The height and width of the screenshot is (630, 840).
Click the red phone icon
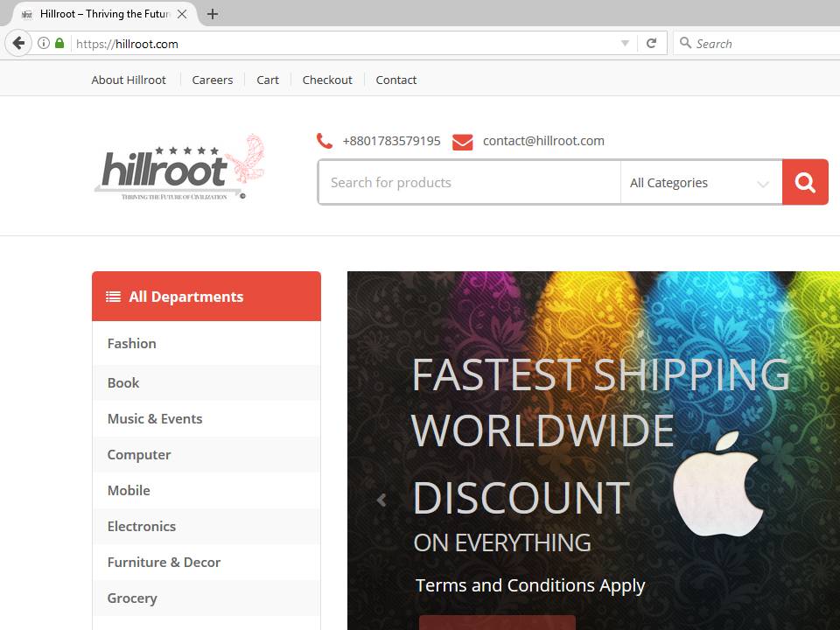point(325,141)
